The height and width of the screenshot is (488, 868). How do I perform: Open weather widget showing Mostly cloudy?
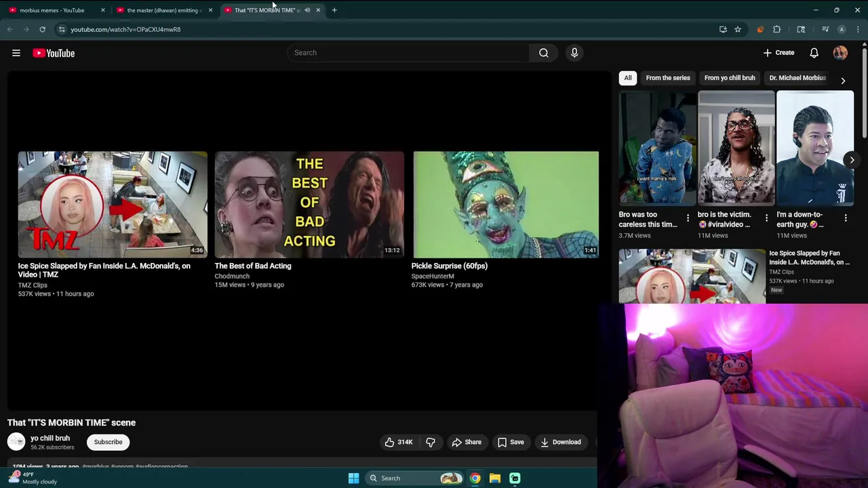point(33,478)
